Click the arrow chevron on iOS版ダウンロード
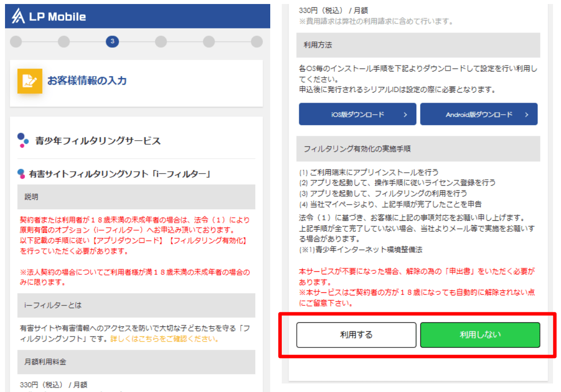The height and width of the screenshot is (392, 561). pyautogui.click(x=405, y=115)
